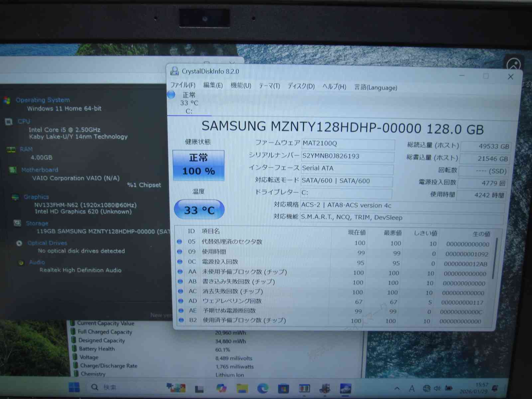Click the volume icon in system tray
This screenshot has height=399, width=532.
pos(437,388)
